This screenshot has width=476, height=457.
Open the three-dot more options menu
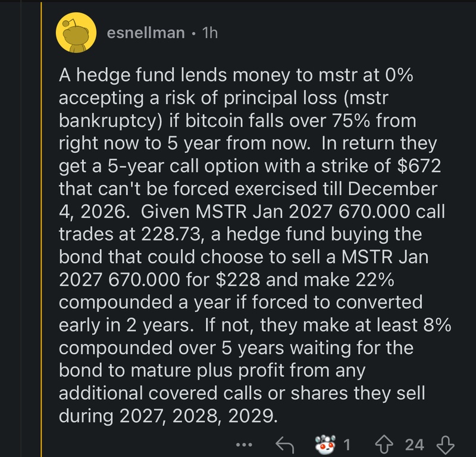coord(244,445)
